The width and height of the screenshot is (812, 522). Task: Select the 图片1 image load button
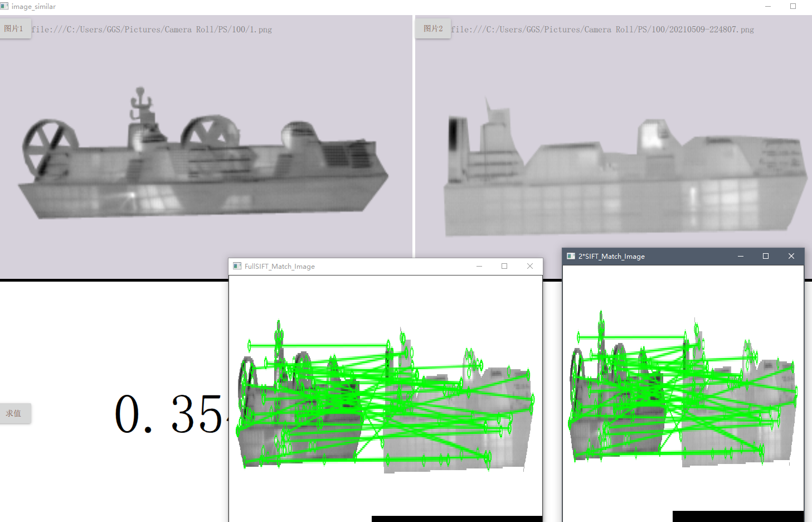(x=15, y=28)
